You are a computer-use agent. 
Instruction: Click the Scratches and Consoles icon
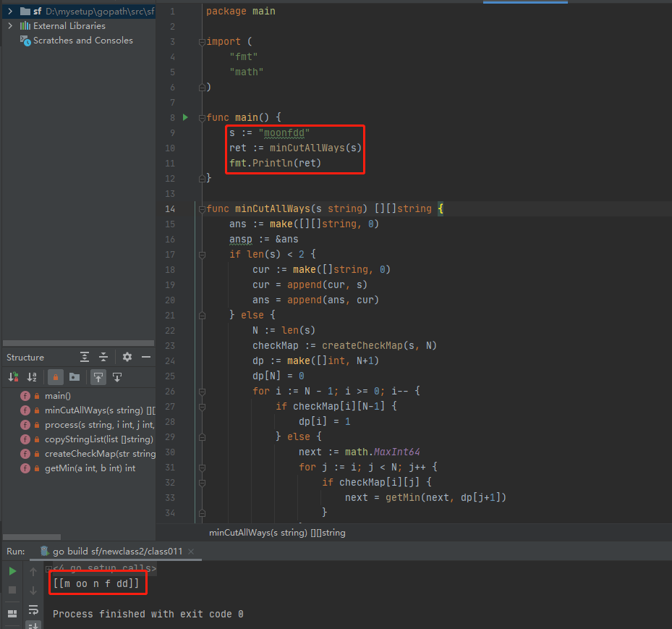tap(25, 41)
